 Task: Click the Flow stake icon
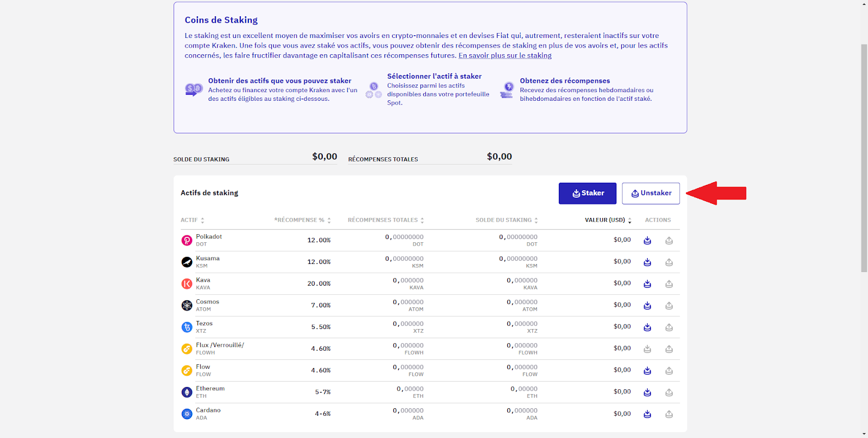tap(647, 370)
